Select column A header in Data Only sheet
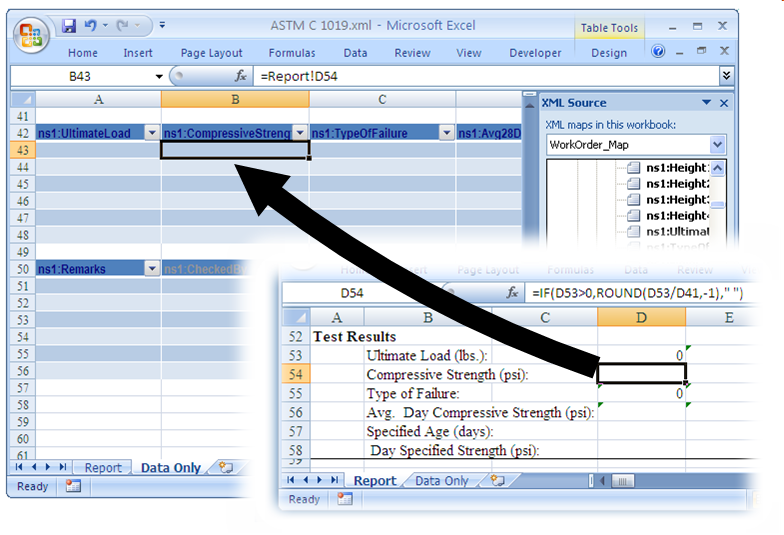Screen dimensions: 784x535 click(x=98, y=100)
